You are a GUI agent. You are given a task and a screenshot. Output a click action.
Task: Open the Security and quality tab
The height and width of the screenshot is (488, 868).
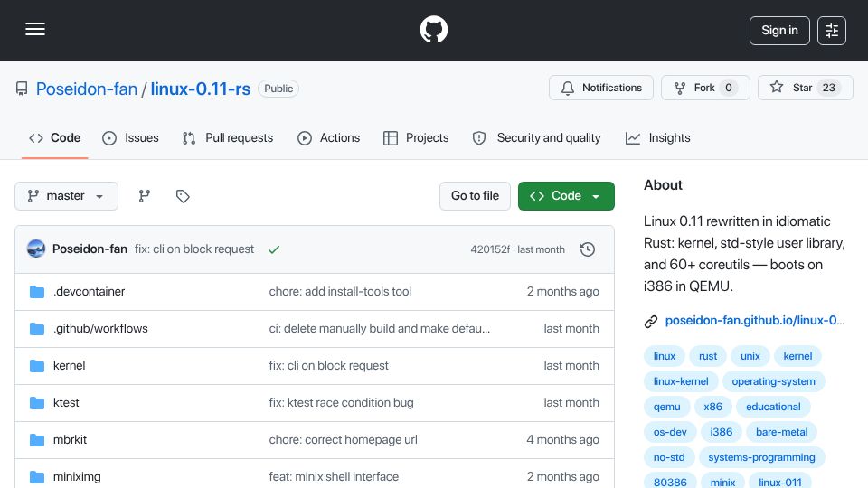coord(536,137)
